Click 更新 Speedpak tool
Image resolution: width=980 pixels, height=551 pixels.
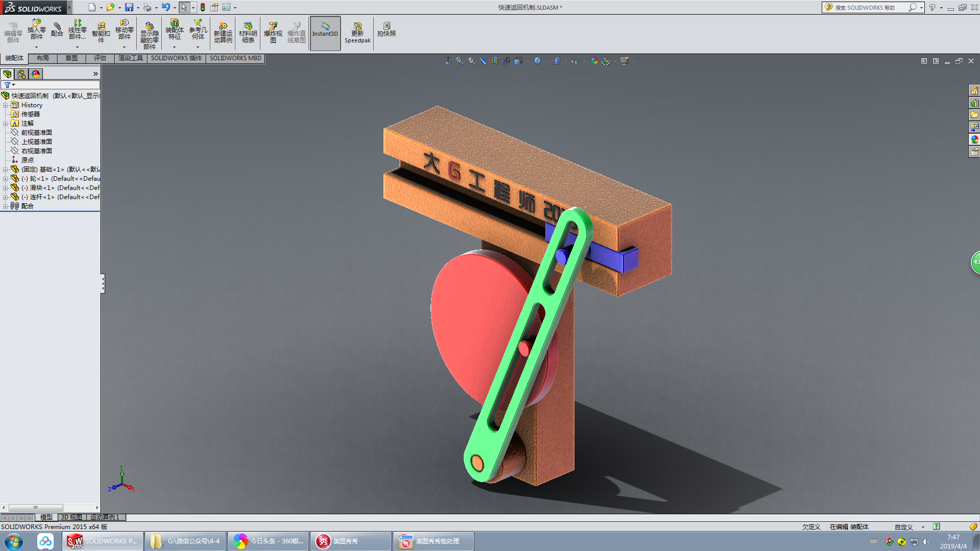coord(357,33)
